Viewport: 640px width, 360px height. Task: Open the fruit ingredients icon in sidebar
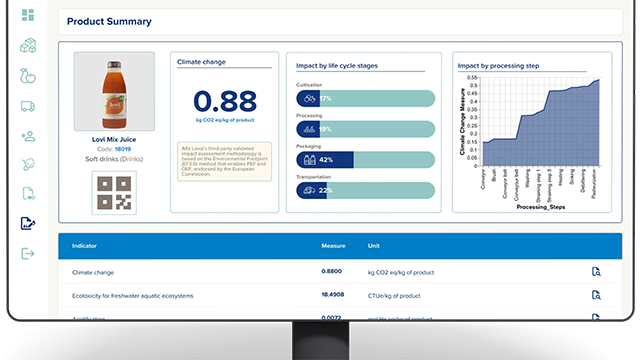tap(28, 76)
